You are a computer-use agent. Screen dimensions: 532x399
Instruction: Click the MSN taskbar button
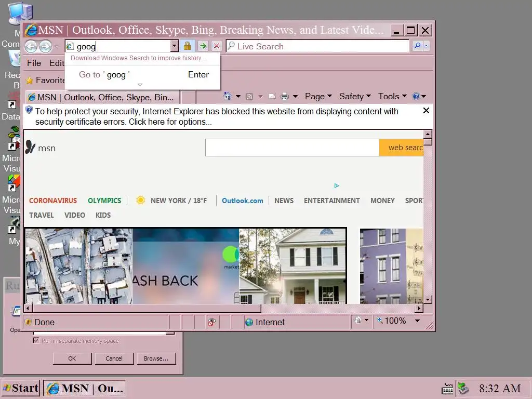tap(85, 388)
